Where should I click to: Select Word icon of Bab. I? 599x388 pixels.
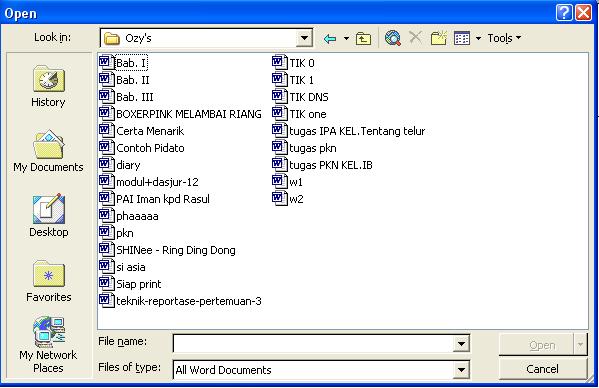pyautogui.click(x=107, y=62)
